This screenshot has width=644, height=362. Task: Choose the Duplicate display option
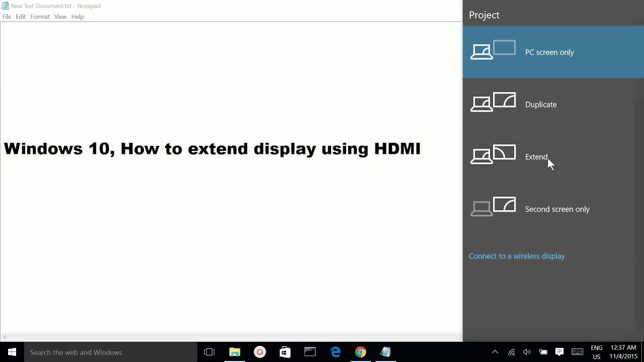(553, 105)
